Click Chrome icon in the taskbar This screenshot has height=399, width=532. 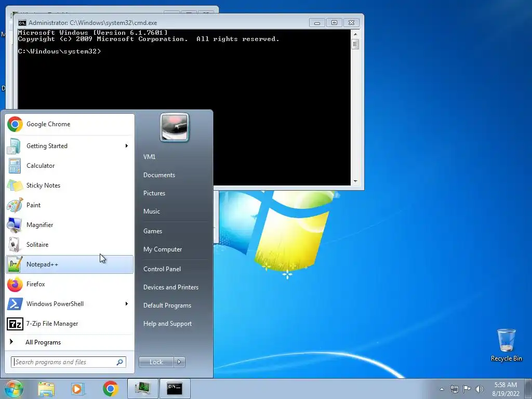[x=110, y=389]
